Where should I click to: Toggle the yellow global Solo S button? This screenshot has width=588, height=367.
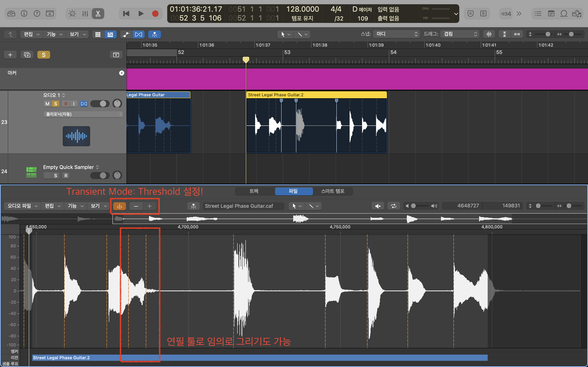pos(44,55)
